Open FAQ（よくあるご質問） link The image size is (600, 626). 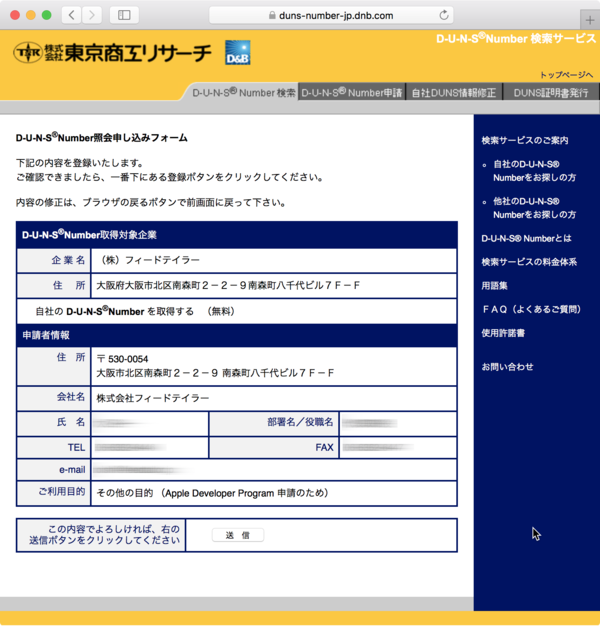click(531, 309)
